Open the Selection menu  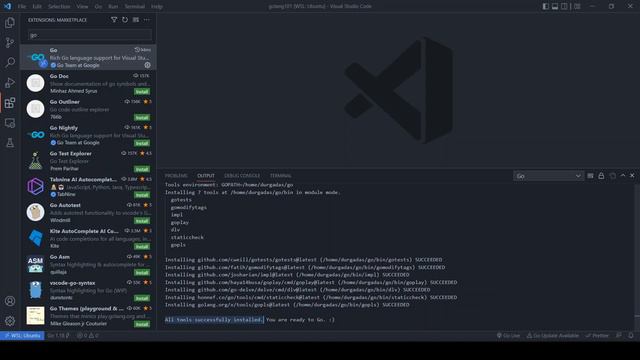pyautogui.click(x=59, y=7)
